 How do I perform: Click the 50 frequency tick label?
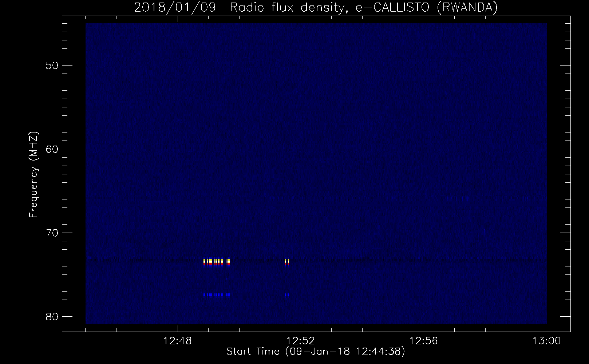click(52, 66)
